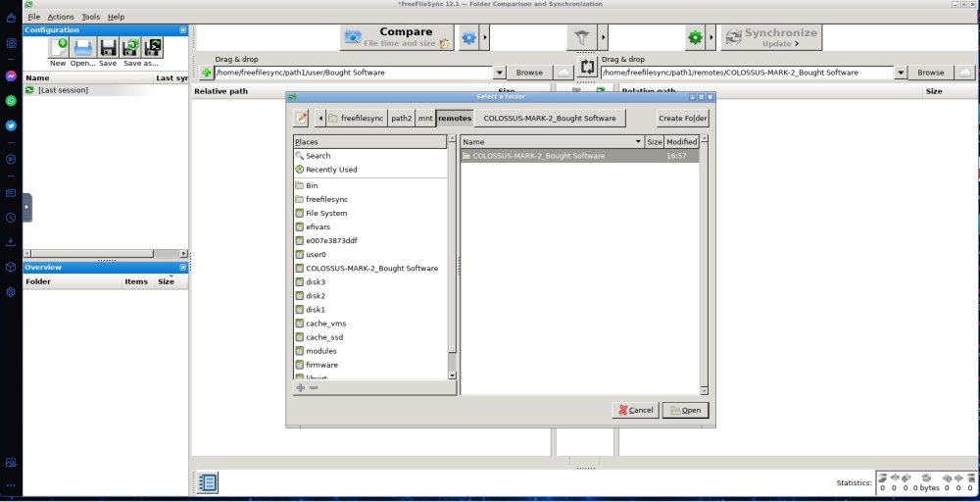Add a folder pair with green plus
980x502 pixels.
point(206,73)
